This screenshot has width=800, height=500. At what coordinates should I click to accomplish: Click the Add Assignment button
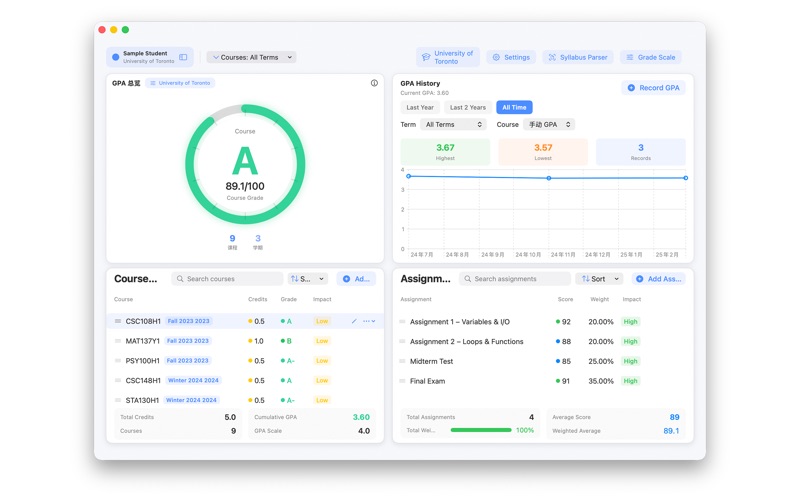pos(659,279)
